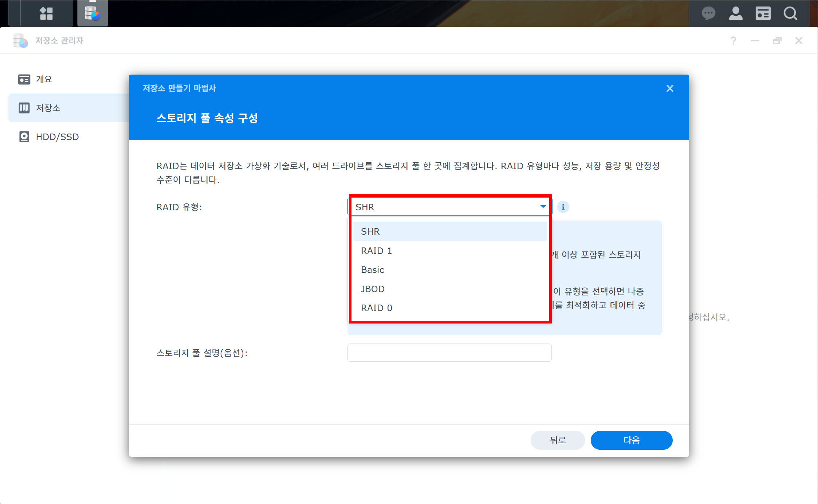Select 저장소 in the sidebar
This screenshot has width=818, height=504.
click(48, 108)
